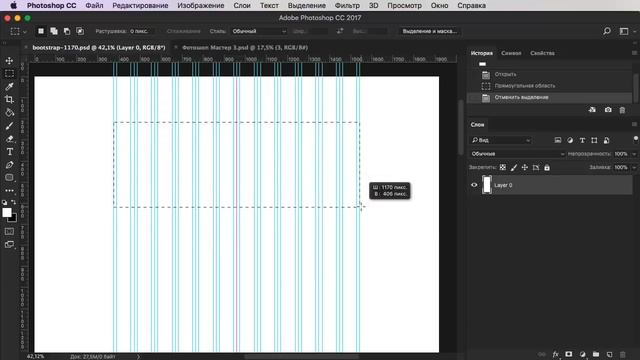Filter layers by pixel layers

coord(558,140)
